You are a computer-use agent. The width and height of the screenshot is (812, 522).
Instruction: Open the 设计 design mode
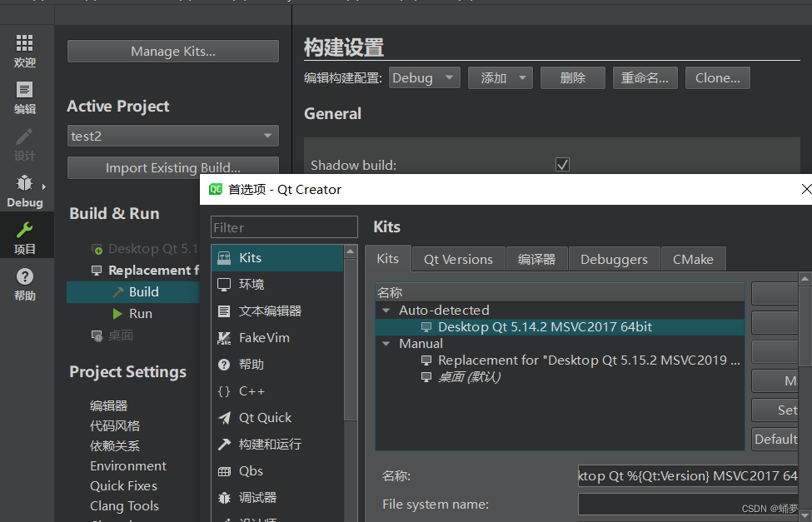click(x=24, y=144)
